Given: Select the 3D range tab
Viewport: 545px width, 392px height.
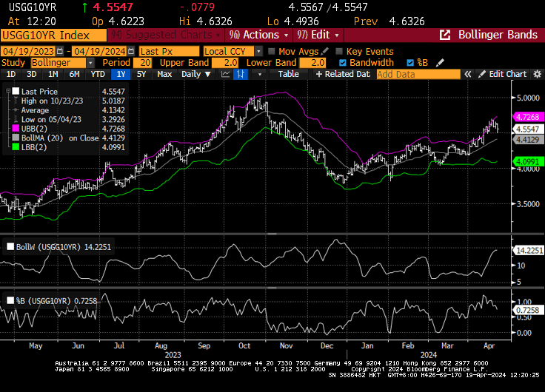Looking at the screenshot, I should (32, 74).
